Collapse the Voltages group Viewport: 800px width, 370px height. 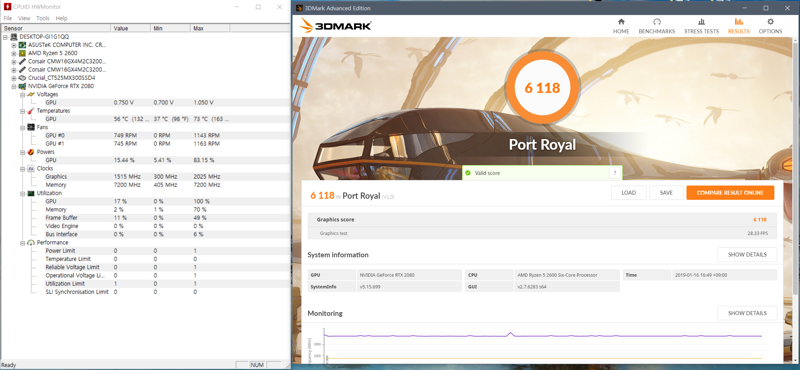coord(22,94)
